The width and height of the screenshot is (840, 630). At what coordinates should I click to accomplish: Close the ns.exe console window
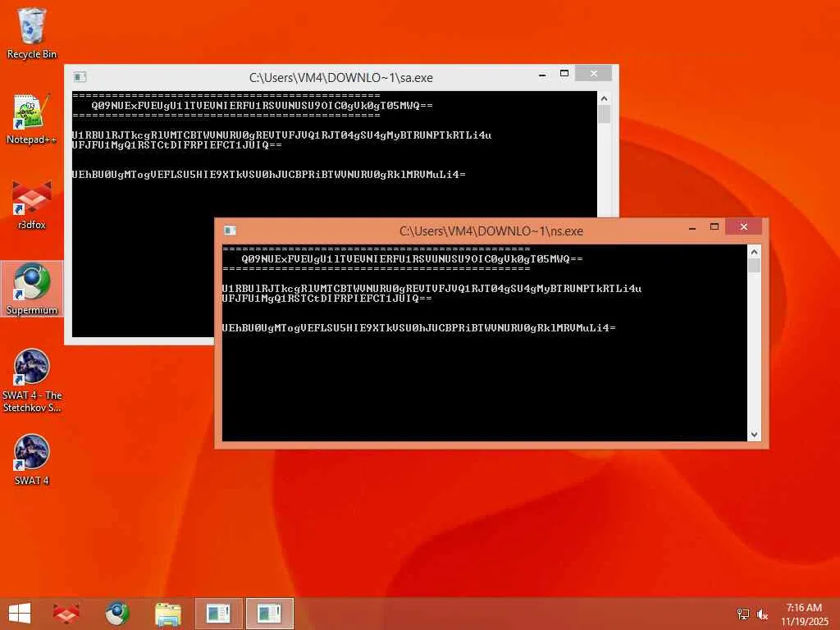pos(743,226)
